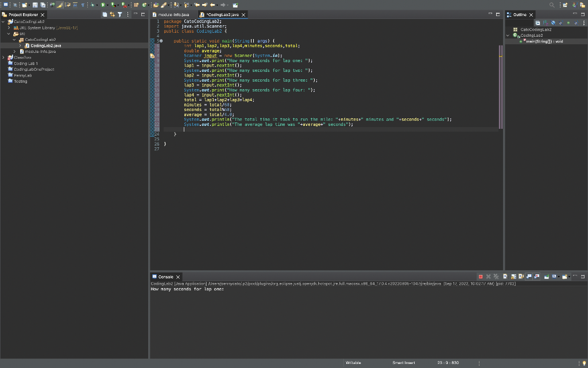Navigate Back with the yellow left arrow
588x368 pixels.
212,5
